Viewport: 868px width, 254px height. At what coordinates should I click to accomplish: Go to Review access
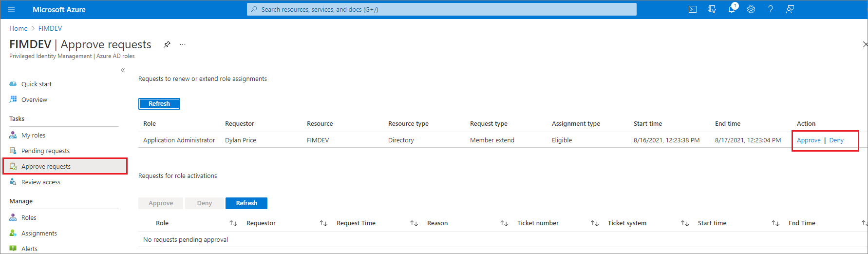click(41, 182)
